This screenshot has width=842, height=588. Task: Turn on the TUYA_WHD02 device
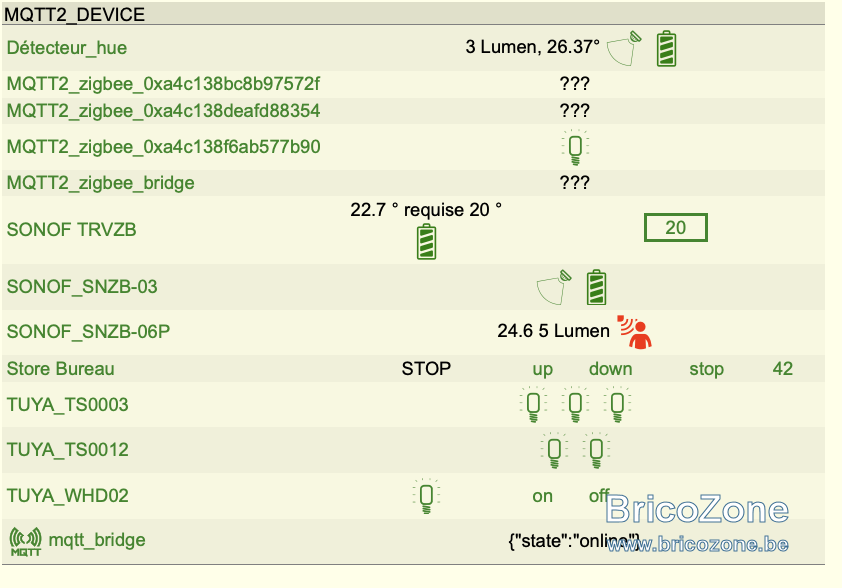coord(542,496)
